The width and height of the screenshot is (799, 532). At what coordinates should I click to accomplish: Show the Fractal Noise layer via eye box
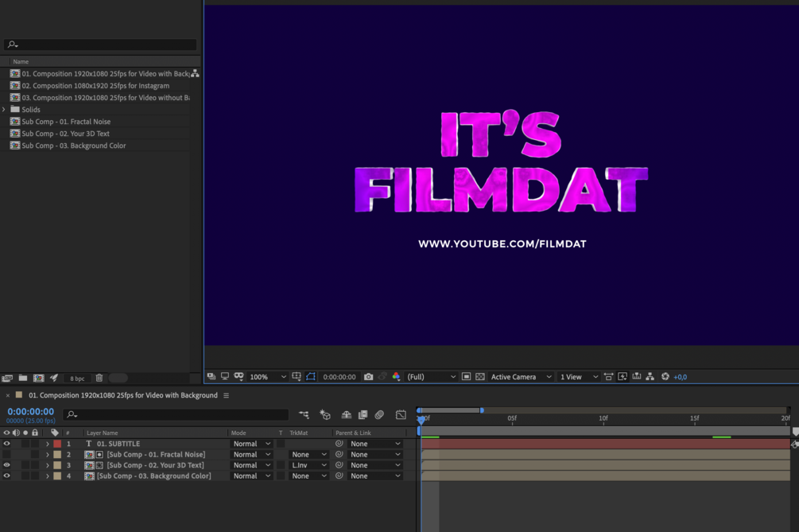click(x=6, y=455)
